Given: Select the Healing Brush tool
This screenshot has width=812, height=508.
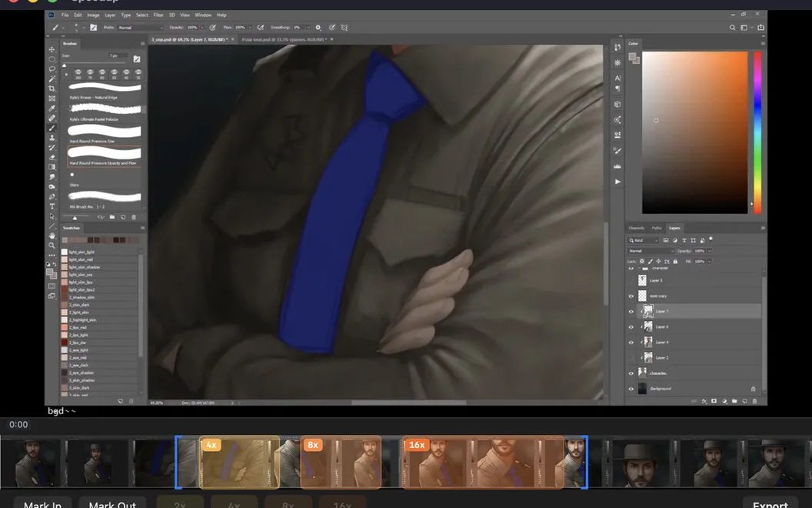Looking at the screenshot, I should [x=52, y=119].
